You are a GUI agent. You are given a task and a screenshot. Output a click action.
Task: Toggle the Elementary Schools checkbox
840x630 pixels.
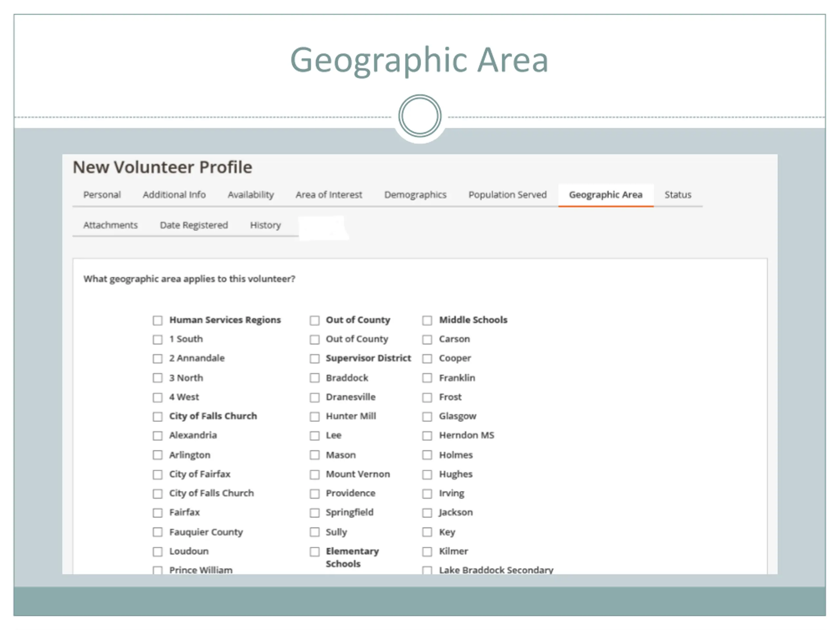[314, 552]
